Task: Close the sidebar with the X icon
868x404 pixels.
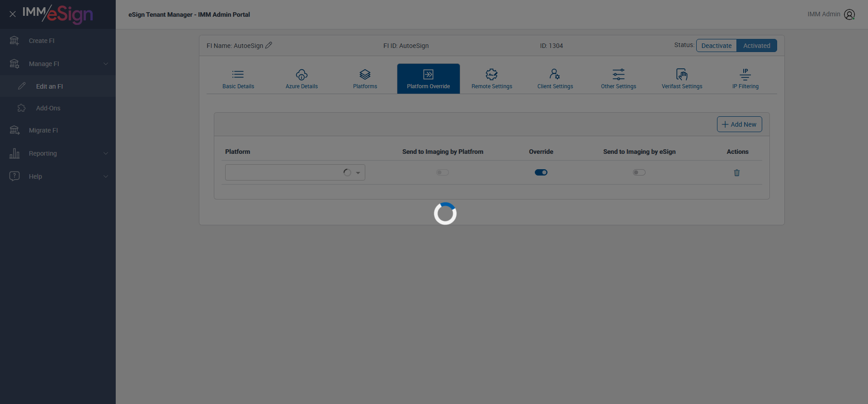Action: coord(13,14)
